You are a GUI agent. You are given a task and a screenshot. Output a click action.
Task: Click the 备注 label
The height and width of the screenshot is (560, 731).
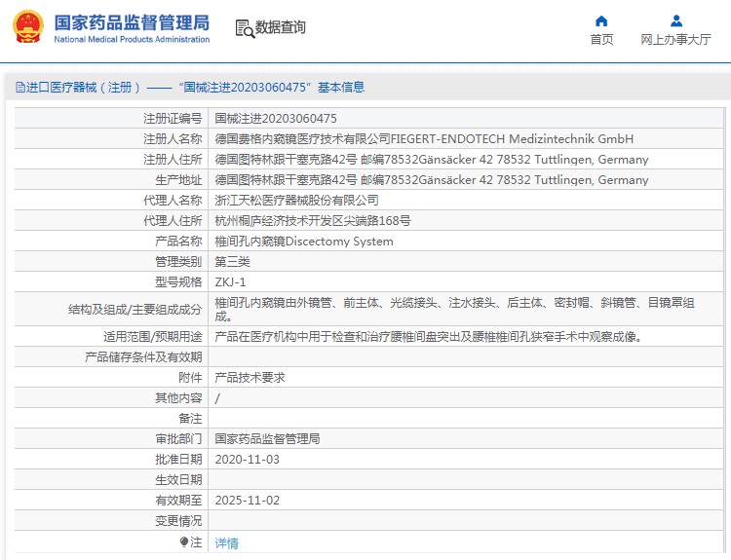coord(190,419)
